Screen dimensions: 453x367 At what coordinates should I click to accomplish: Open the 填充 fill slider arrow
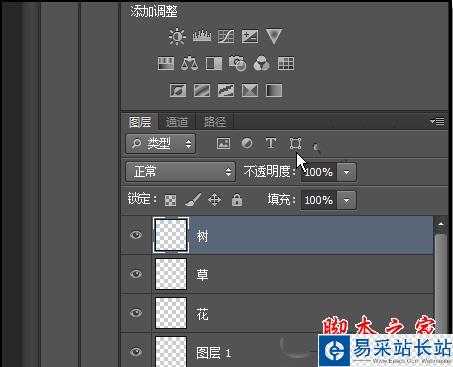pos(347,200)
